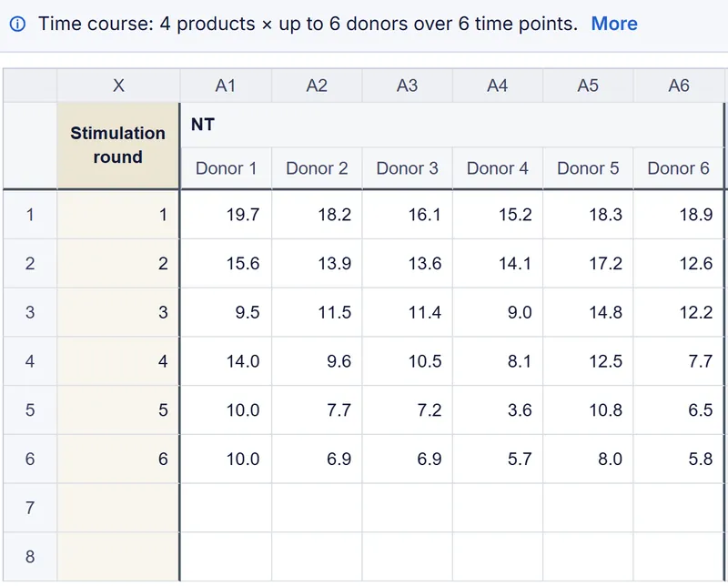Click cell with value 12.5
Screen dimensions: 728x586
588,361
